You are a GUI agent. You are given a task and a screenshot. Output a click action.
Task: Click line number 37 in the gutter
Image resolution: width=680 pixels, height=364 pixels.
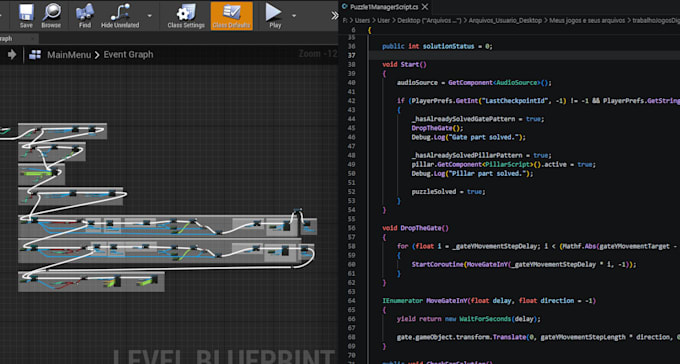pos(351,55)
